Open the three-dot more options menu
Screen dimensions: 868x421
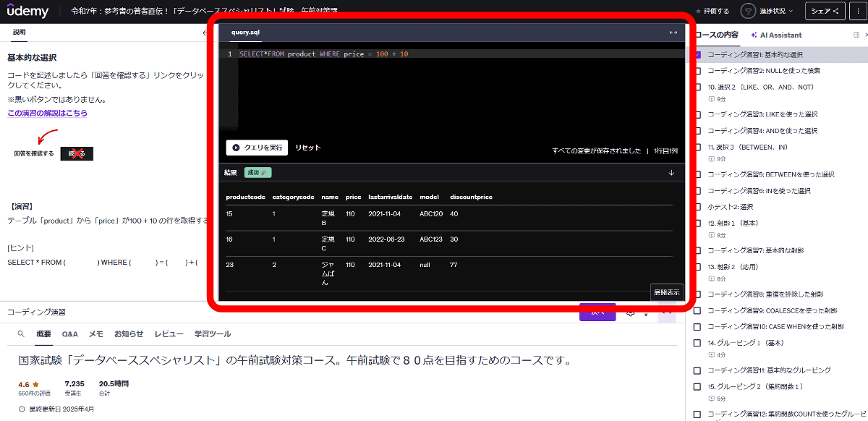(858, 11)
